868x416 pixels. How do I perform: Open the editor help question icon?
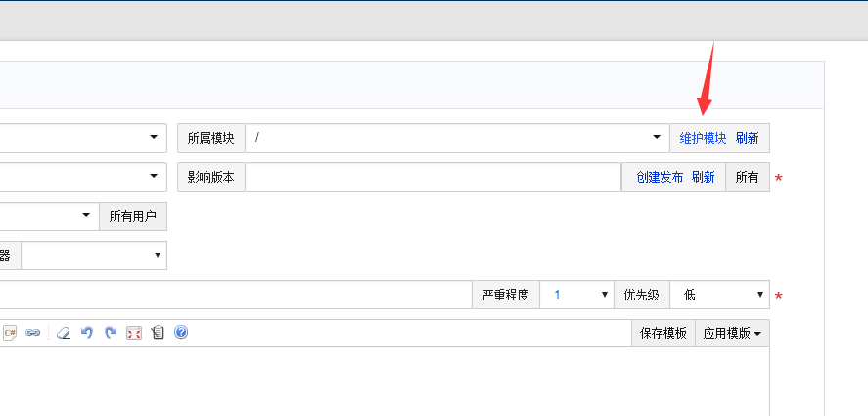point(181,333)
